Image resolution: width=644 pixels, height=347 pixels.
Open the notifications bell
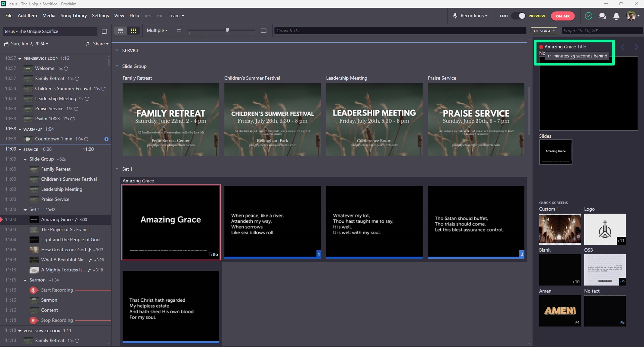click(616, 16)
